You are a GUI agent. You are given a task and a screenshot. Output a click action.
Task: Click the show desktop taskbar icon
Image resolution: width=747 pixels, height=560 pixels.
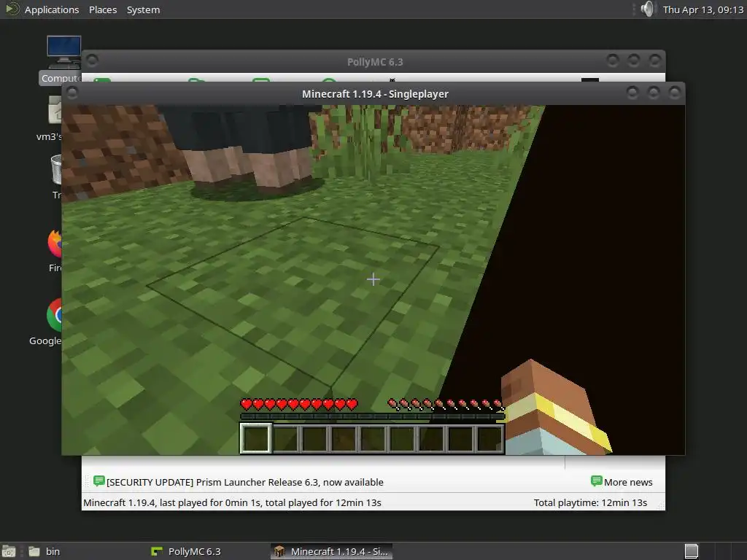pos(9,551)
